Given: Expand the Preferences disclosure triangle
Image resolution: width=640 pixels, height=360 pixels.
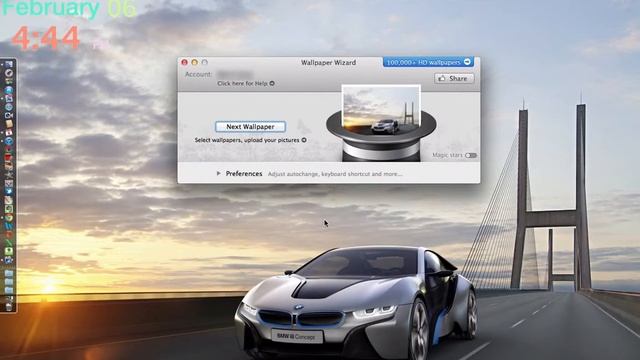Looking at the screenshot, I should [219, 173].
